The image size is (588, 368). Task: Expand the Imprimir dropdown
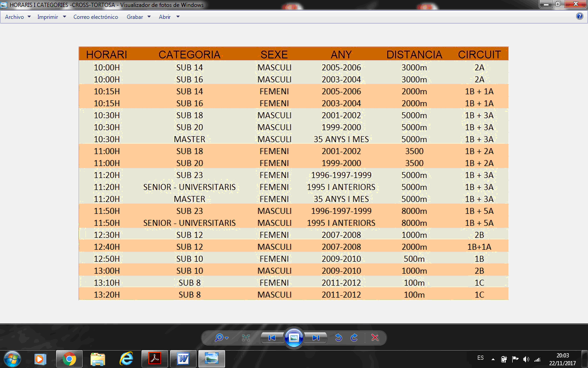tap(51, 17)
